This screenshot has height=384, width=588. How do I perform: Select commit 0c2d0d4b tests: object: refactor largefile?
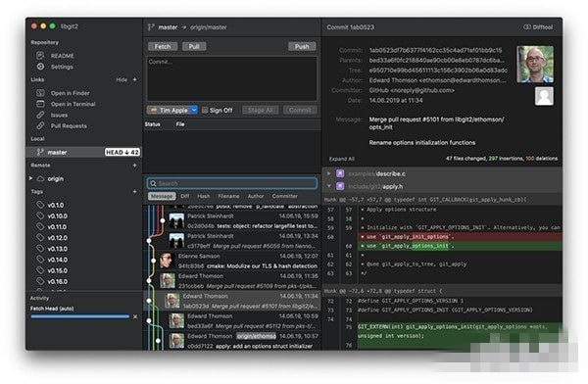pyautogui.click(x=231, y=220)
